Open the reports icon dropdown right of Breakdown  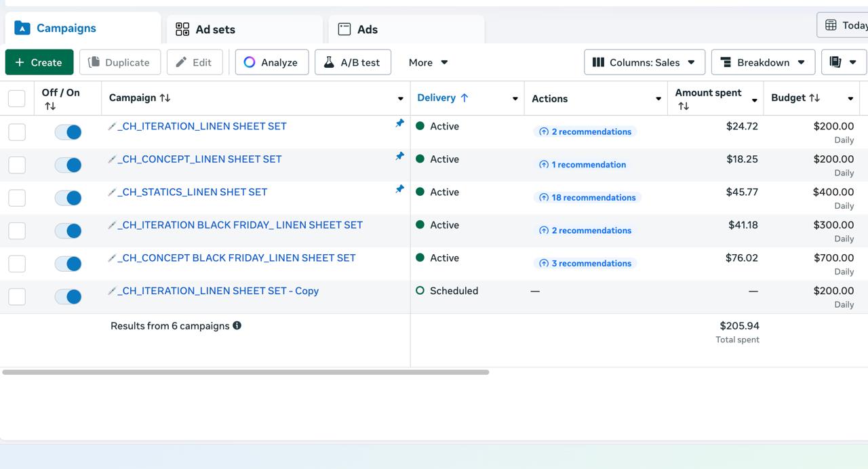point(843,62)
